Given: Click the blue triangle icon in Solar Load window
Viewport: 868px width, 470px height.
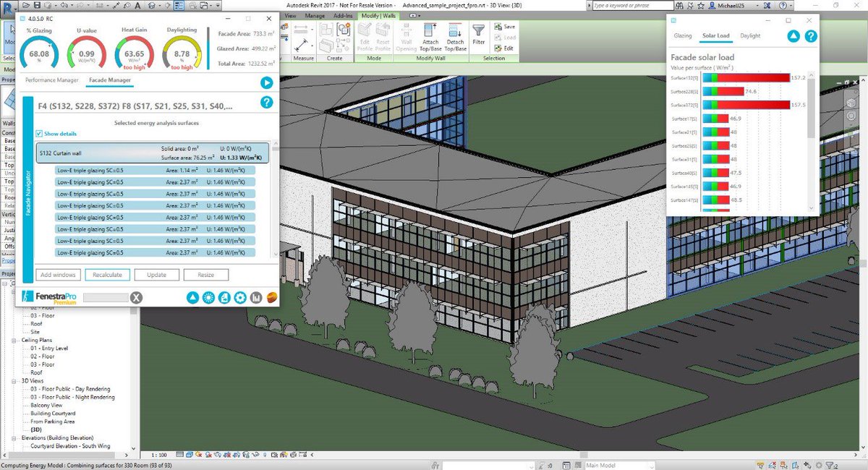Looking at the screenshot, I should tap(793, 36).
